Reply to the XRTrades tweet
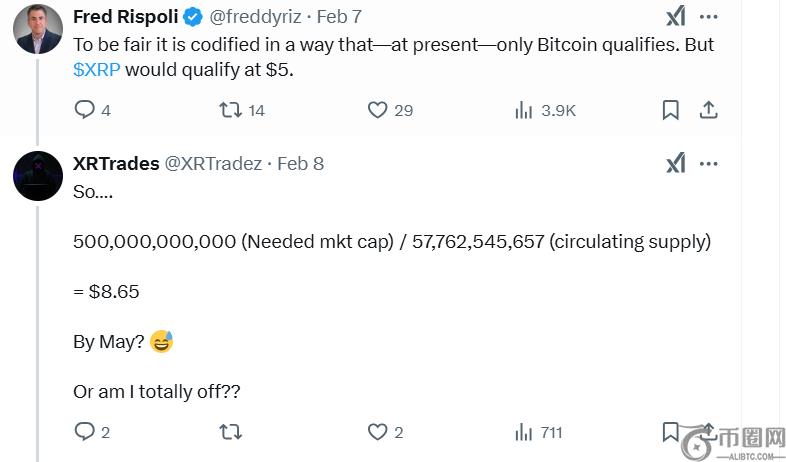Image resolution: width=786 pixels, height=462 pixels. (85, 432)
